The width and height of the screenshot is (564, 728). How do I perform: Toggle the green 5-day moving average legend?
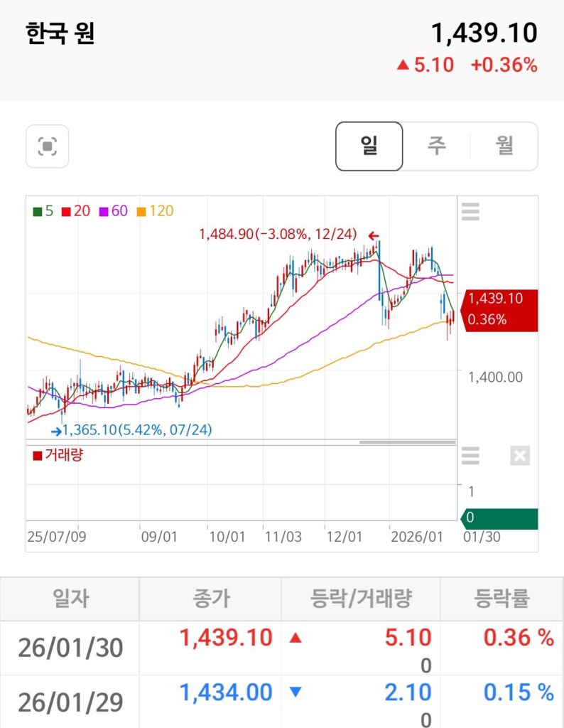(43, 211)
